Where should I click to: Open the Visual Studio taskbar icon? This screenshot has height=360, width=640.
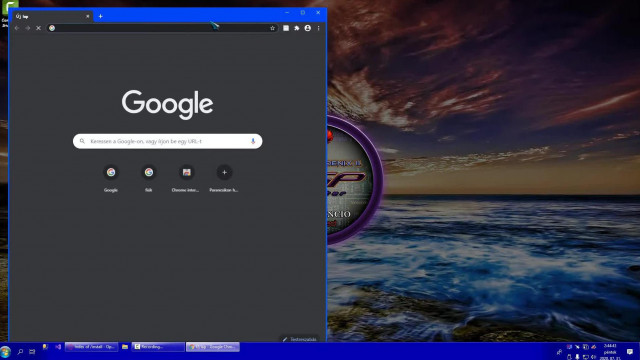pyautogui.click(x=58, y=347)
